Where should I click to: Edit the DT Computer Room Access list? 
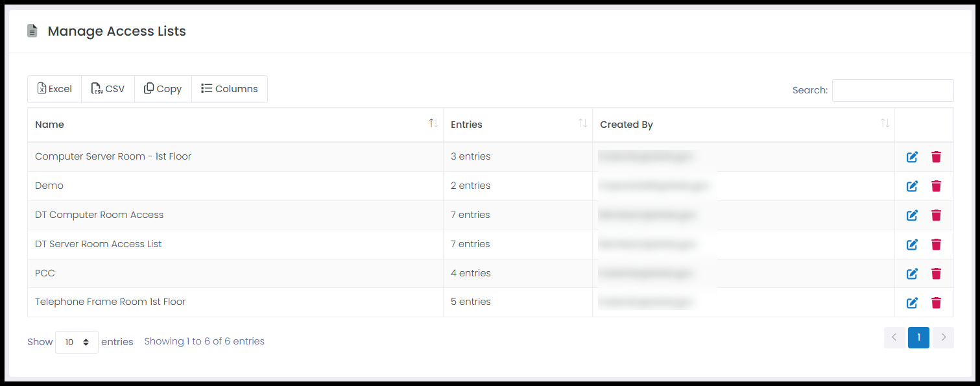click(912, 215)
